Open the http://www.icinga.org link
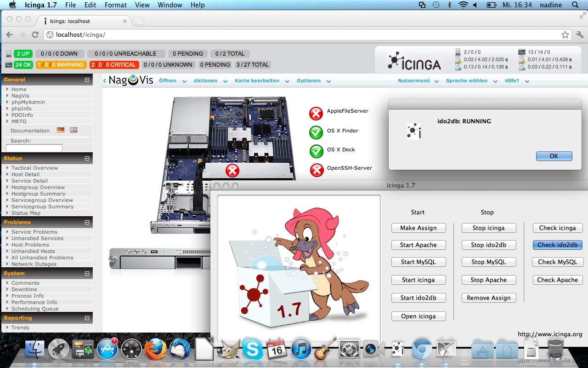The height and width of the screenshot is (368, 588). [x=550, y=334]
